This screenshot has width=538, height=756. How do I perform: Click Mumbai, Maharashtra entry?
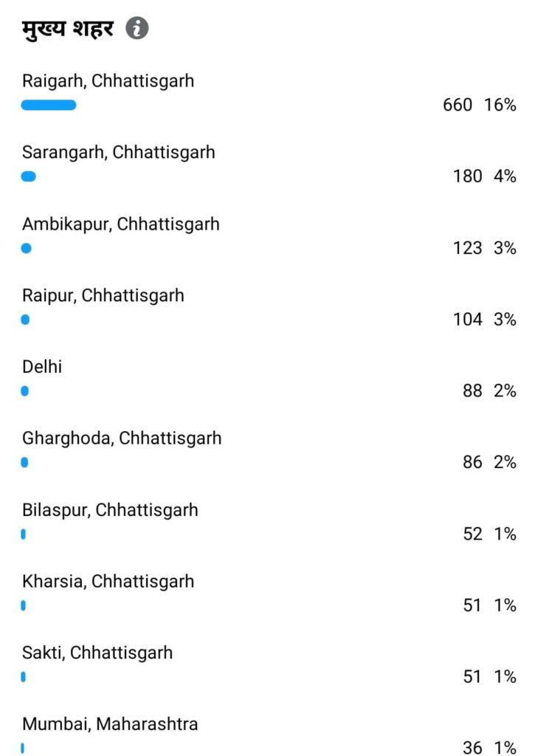[x=110, y=724]
